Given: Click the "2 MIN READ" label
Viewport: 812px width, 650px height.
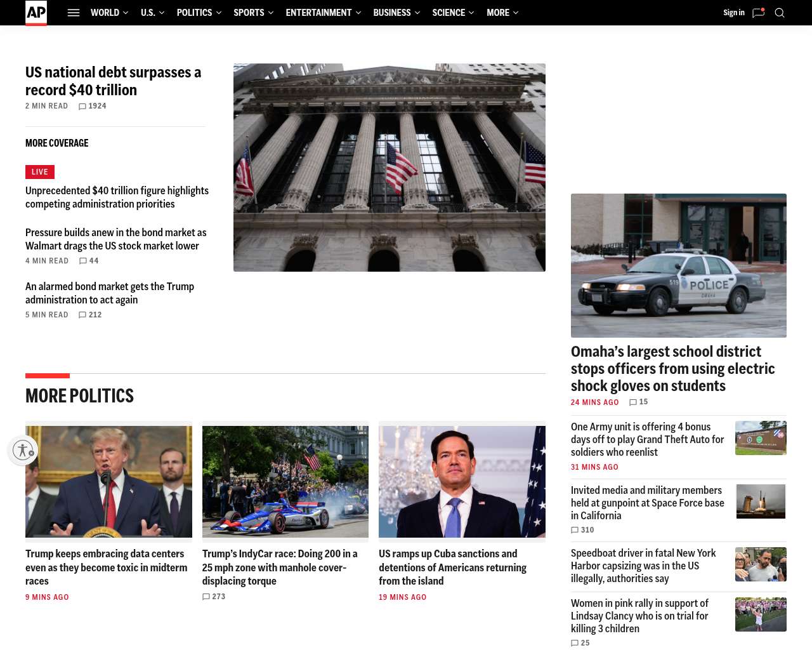Looking at the screenshot, I should [46, 107].
